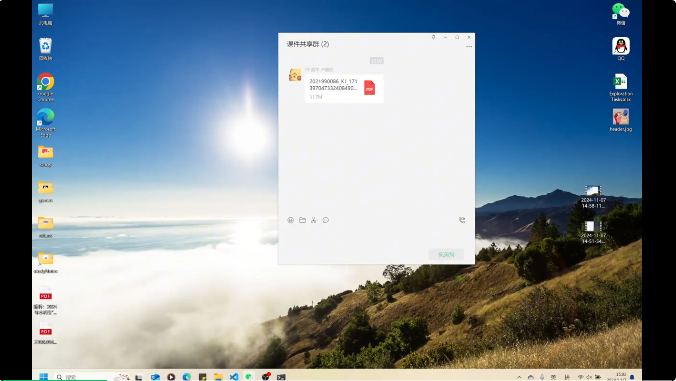Click the taskbar search box

coord(82,377)
